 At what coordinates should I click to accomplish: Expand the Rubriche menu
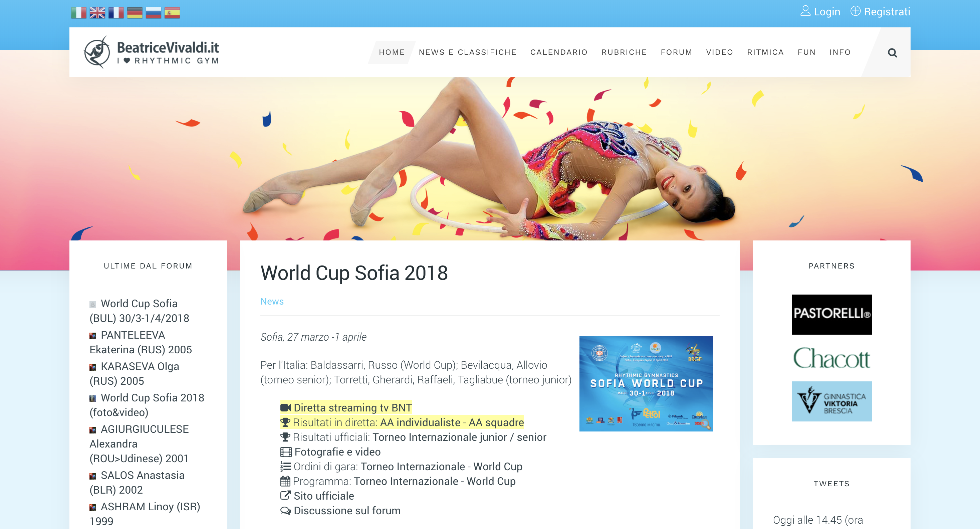coord(624,52)
